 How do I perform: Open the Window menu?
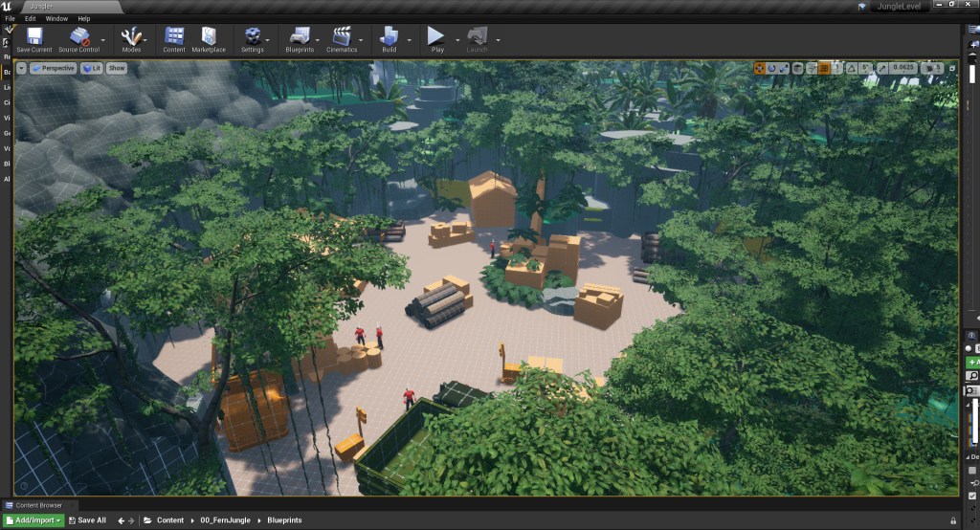[56, 18]
